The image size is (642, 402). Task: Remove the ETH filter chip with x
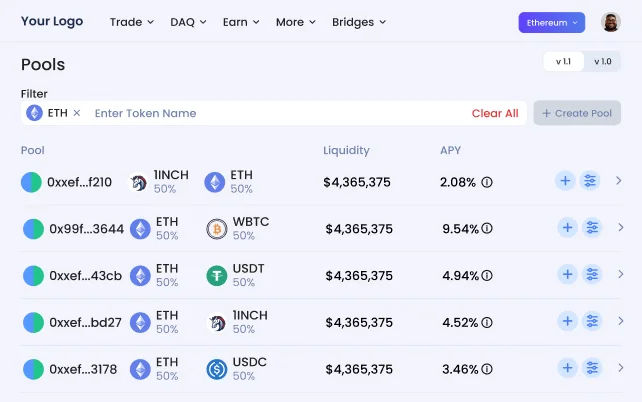coord(77,113)
